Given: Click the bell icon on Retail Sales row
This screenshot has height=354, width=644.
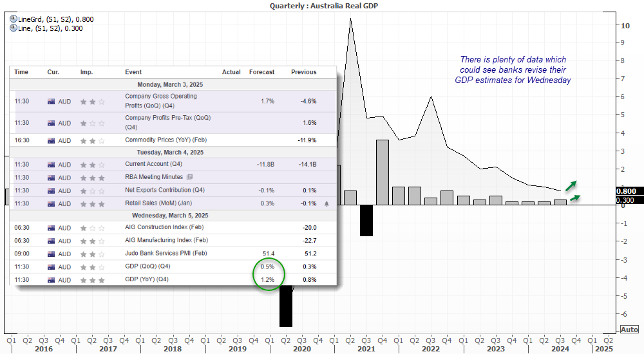Looking at the screenshot, I should pyautogui.click(x=327, y=203).
